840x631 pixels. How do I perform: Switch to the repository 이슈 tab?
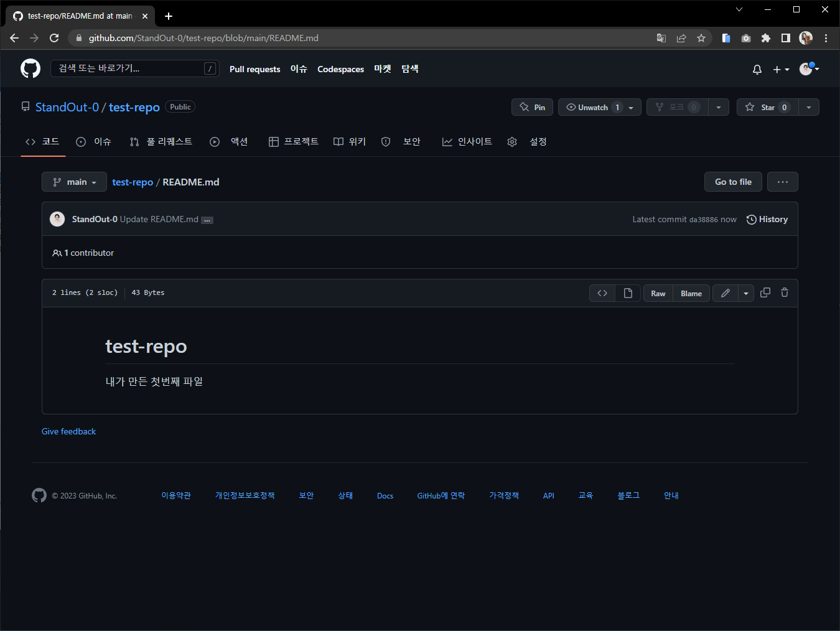pyautogui.click(x=93, y=142)
